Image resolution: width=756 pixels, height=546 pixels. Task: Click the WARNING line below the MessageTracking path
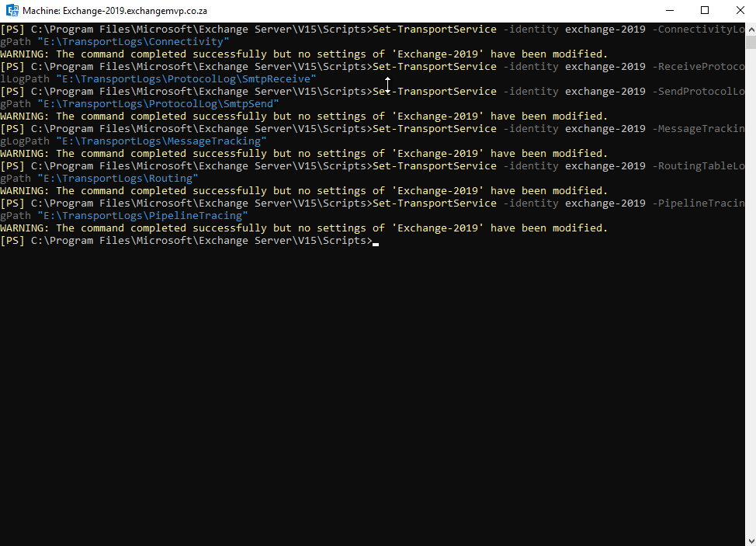[303, 153]
